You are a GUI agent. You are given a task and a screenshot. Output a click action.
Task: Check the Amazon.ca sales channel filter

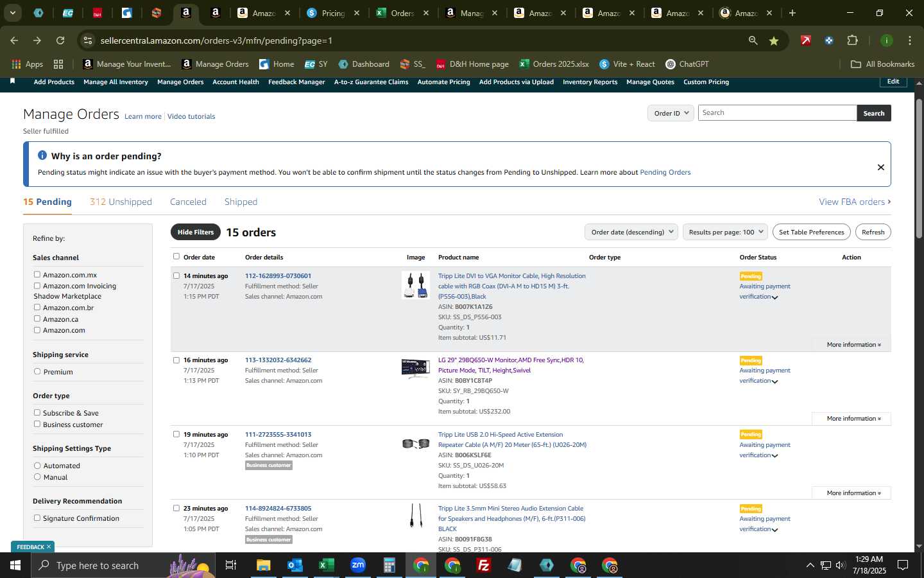37,319
